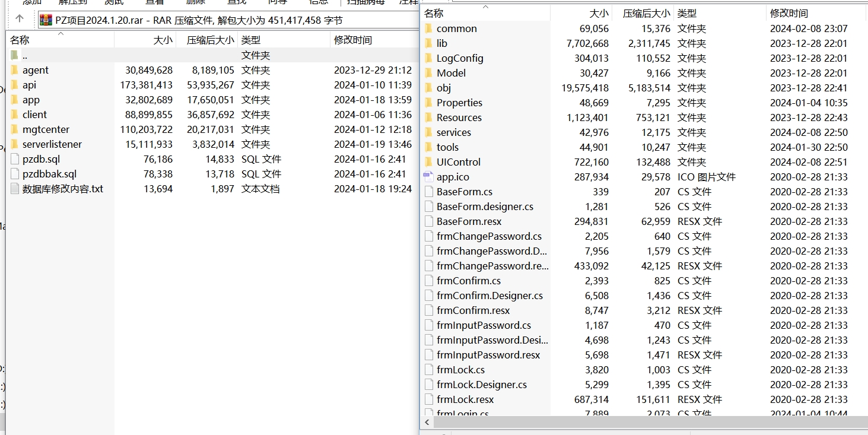Select the mgtcenter folder icon
868x435 pixels.
[15, 129]
